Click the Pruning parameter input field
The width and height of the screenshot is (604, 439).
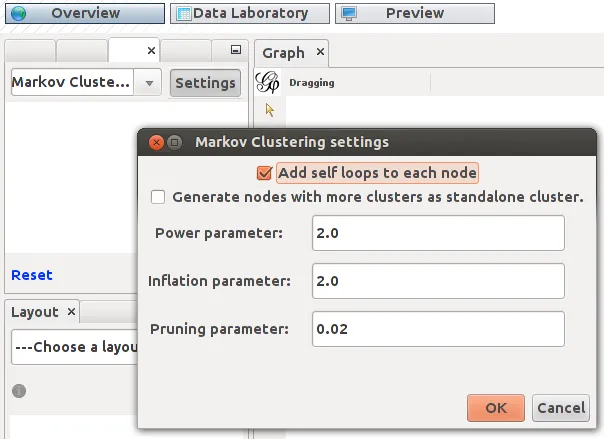click(x=438, y=329)
